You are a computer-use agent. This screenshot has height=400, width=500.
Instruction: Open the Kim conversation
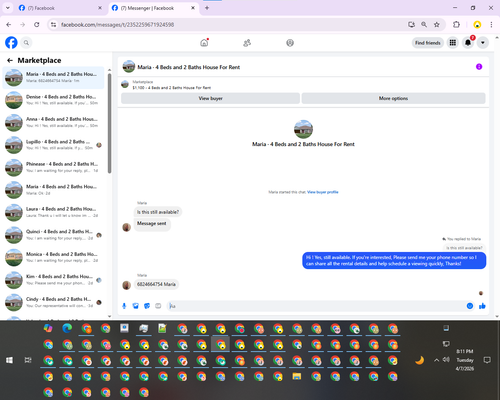coord(53,280)
